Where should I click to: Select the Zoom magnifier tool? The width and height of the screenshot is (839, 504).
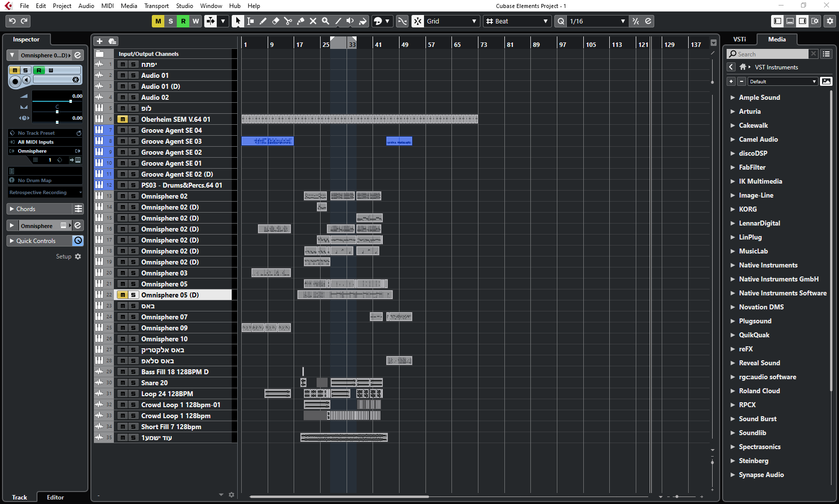(x=325, y=21)
